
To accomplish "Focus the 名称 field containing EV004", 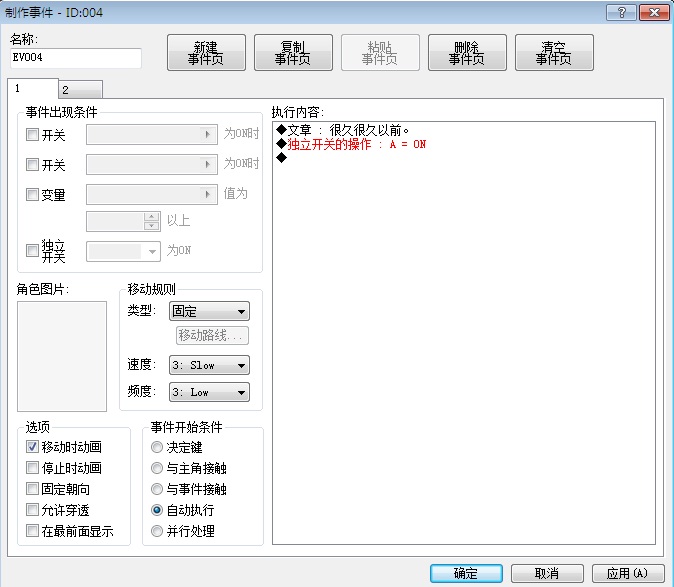I will 76,58.
